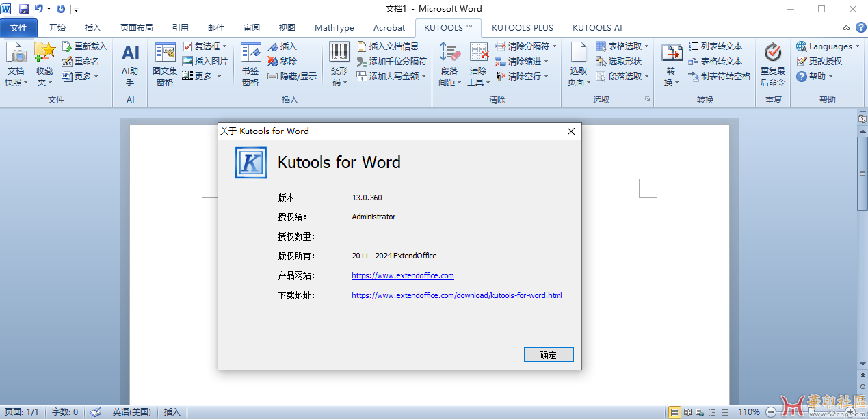Screen dimensions: 868x419
Task: Click Reload (重新载入) document
Action: pyautogui.click(x=84, y=46)
